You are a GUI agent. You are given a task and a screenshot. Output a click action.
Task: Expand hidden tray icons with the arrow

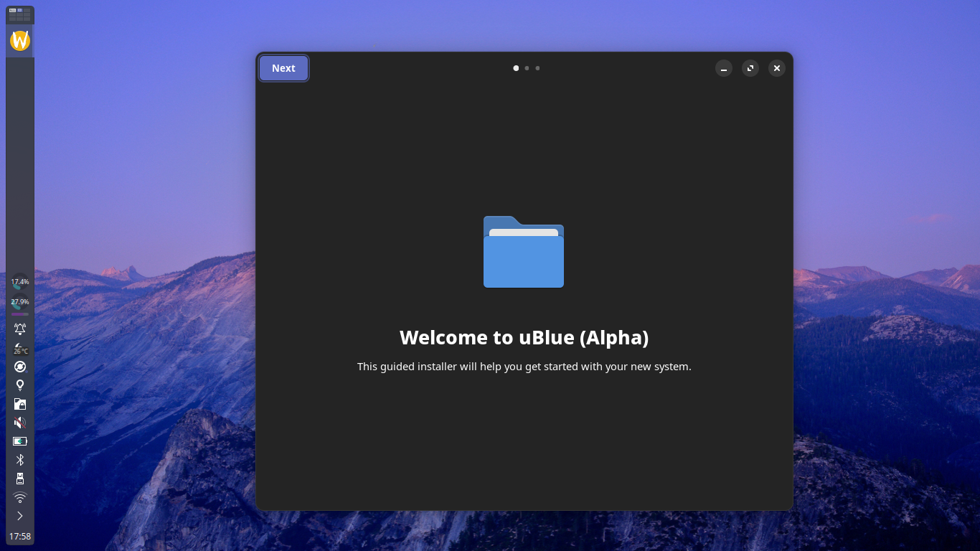click(x=20, y=516)
